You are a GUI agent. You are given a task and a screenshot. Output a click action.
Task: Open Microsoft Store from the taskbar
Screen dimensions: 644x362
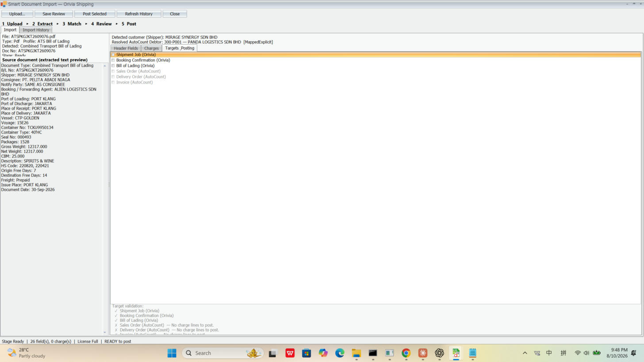(x=307, y=353)
